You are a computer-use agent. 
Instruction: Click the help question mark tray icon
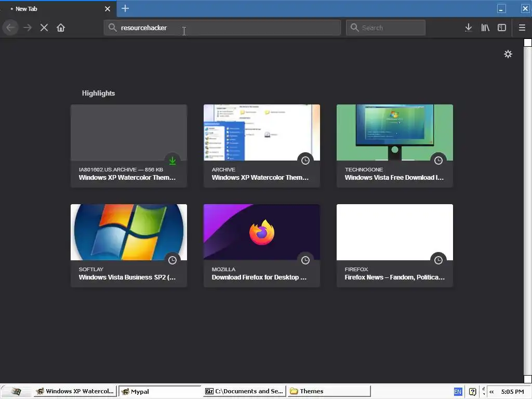(x=473, y=392)
